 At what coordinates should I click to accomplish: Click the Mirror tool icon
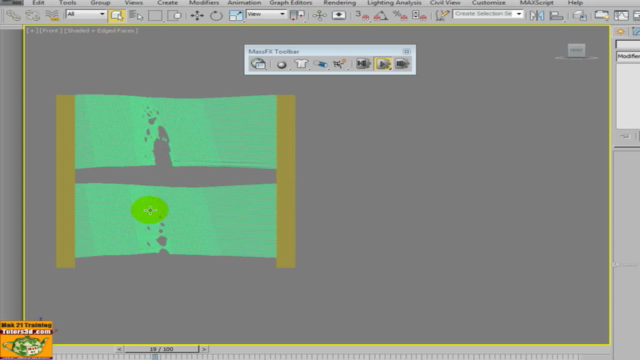click(537, 16)
